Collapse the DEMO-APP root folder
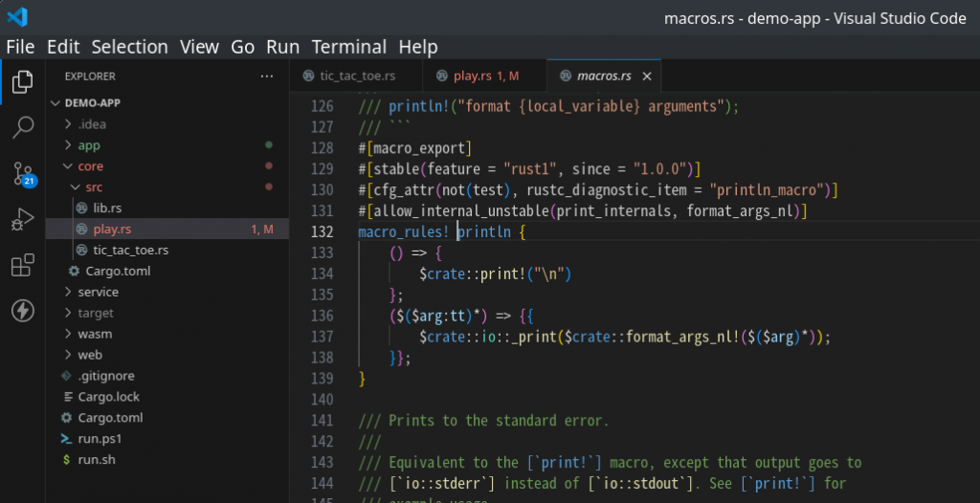The image size is (980, 503). pos(56,103)
